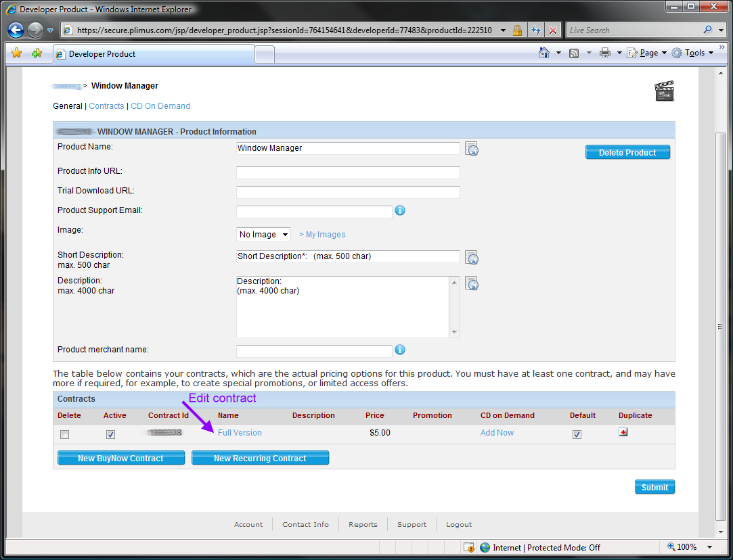This screenshot has width=733, height=560.
Task: Select the Developer Product browser tab
Action: tap(154, 54)
